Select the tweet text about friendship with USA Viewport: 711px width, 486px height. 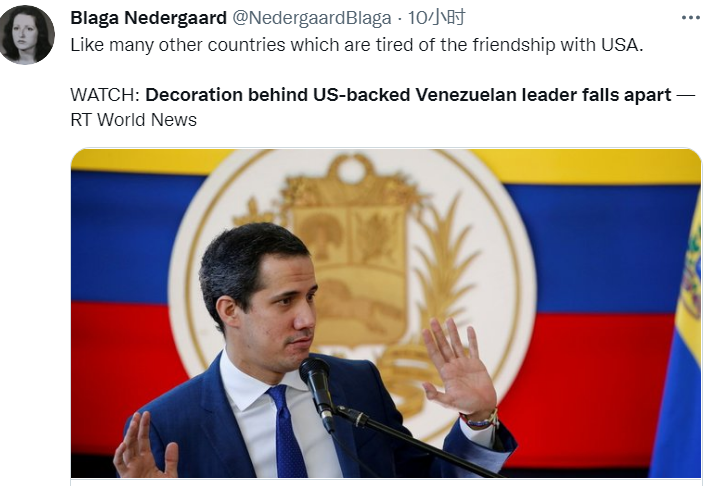point(357,45)
